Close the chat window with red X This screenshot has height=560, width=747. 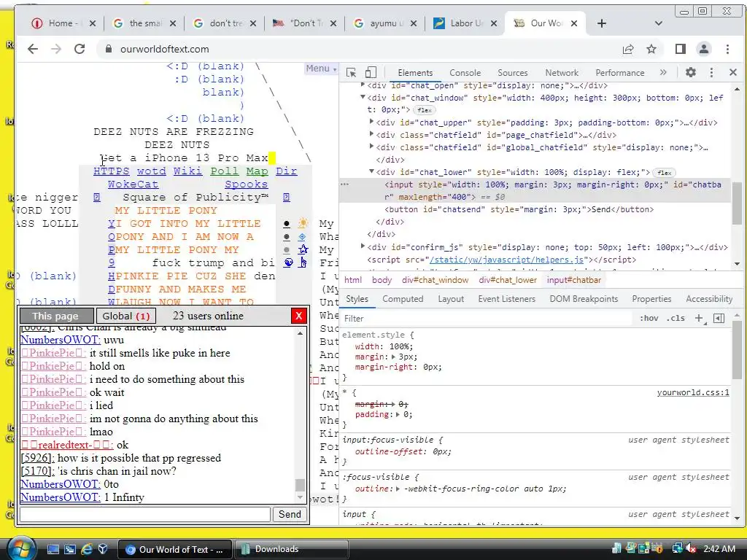click(298, 316)
